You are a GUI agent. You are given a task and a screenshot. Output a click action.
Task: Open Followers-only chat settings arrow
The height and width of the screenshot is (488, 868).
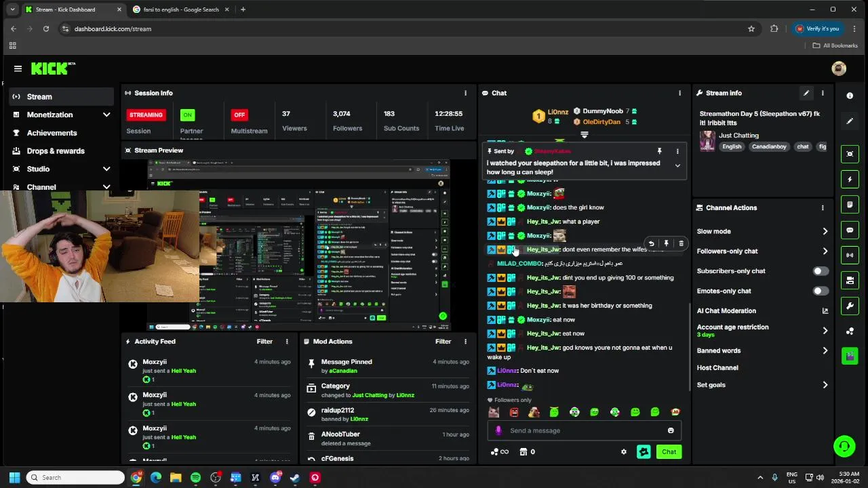[825, 251]
